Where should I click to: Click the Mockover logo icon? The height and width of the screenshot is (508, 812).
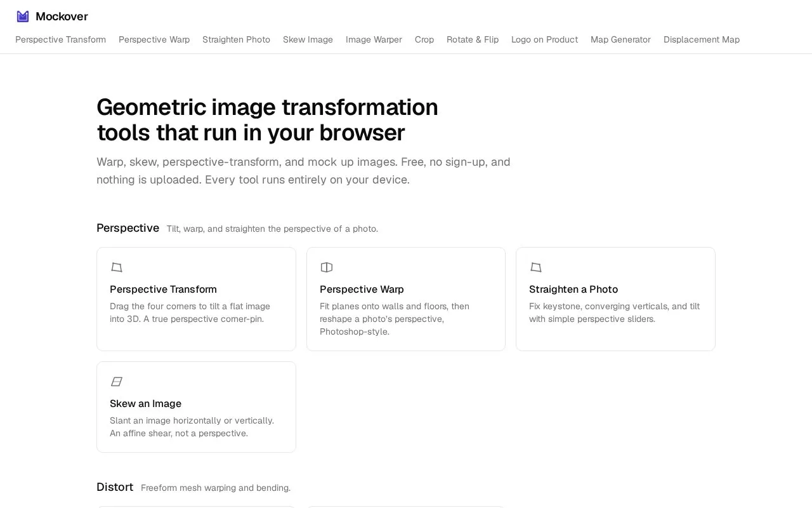pyautogui.click(x=23, y=17)
